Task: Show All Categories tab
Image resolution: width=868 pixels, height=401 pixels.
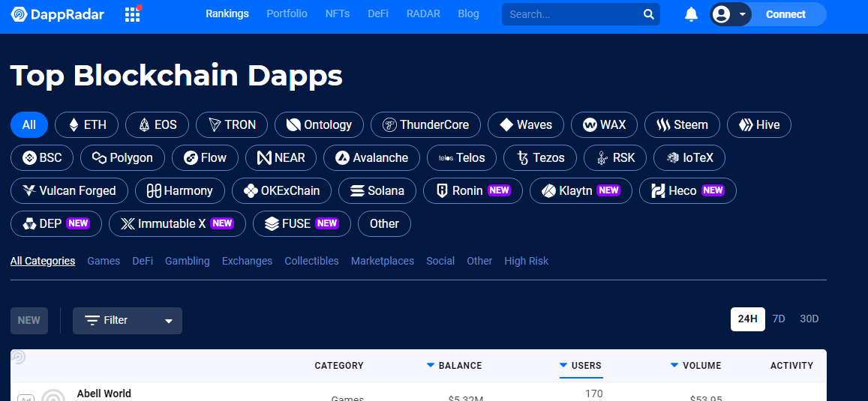Action: pyautogui.click(x=43, y=261)
